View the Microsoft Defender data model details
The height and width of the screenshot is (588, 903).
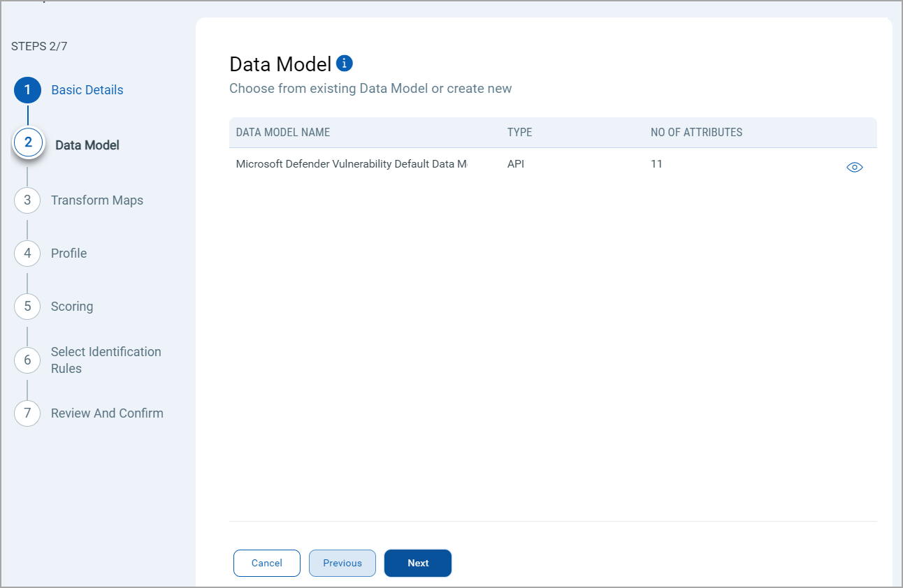tap(854, 168)
